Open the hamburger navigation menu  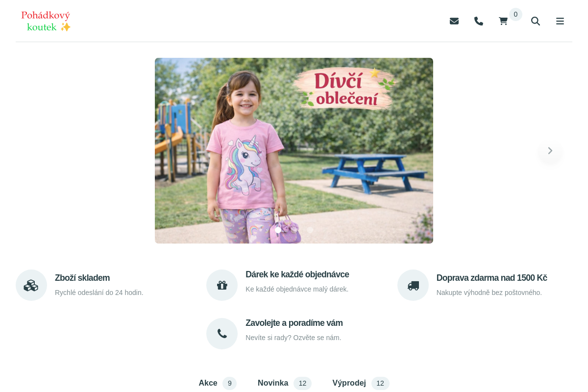560,21
